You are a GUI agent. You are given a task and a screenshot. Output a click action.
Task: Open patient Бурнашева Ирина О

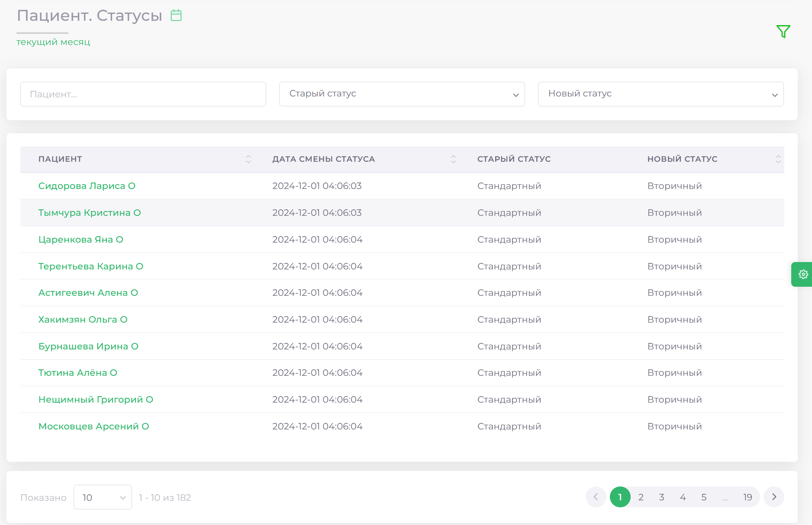tap(88, 346)
